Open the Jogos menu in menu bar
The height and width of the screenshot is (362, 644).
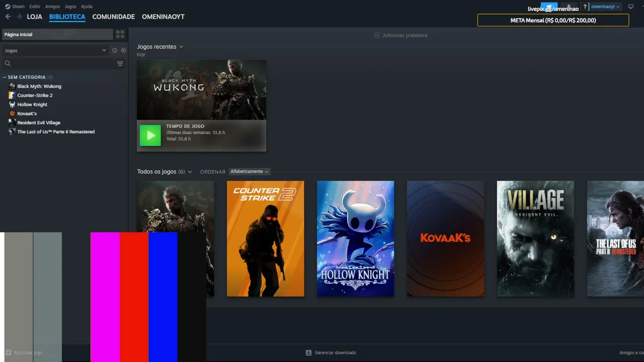[70, 7]
